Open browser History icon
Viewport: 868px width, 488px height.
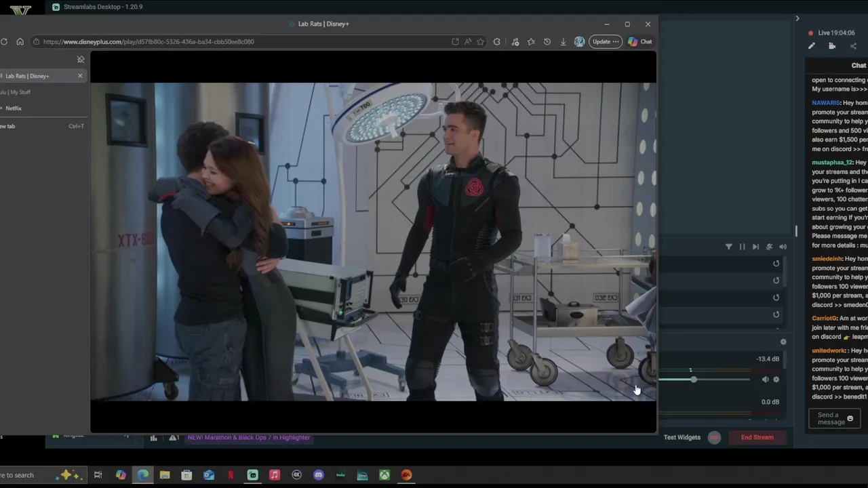(x=547, y=41)
